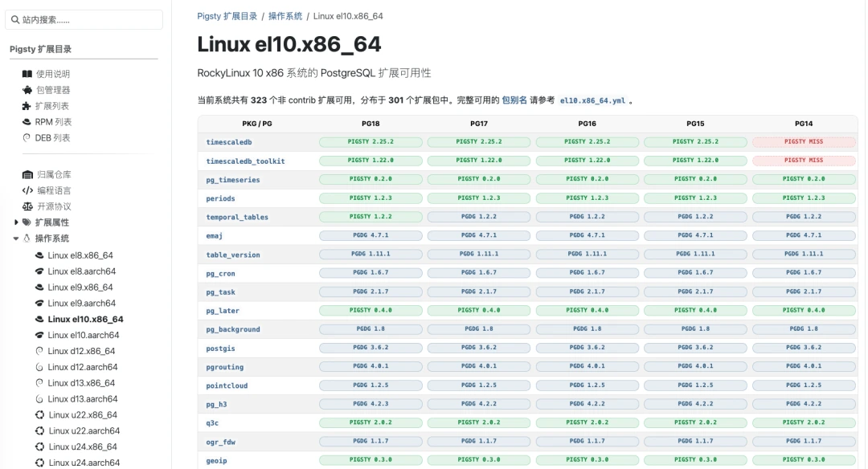The width and height of the screenshot is (868, 469).
Task: Click the 编程语言 code brackets icon
Action: 27,190
